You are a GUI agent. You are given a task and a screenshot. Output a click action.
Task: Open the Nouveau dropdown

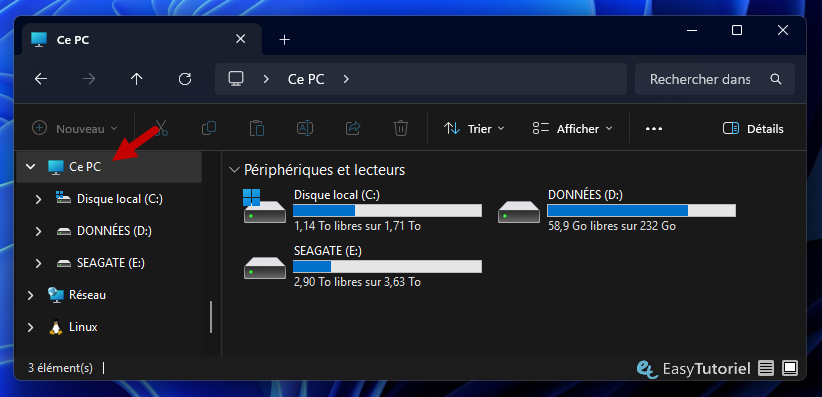pyautogui.click(x=75, y=128)
